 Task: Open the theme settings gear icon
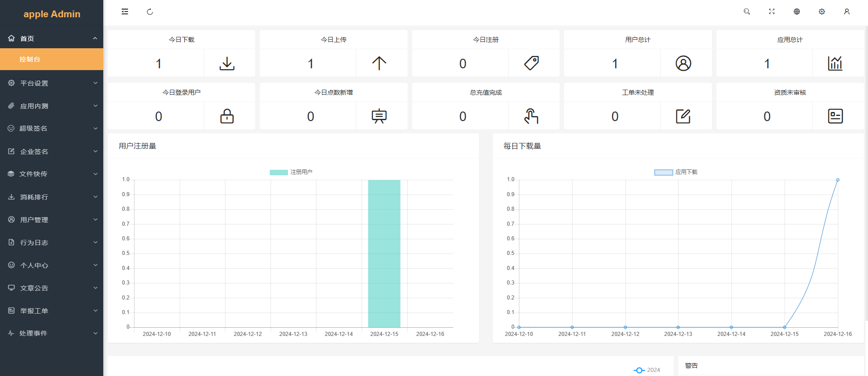point(822,12)
